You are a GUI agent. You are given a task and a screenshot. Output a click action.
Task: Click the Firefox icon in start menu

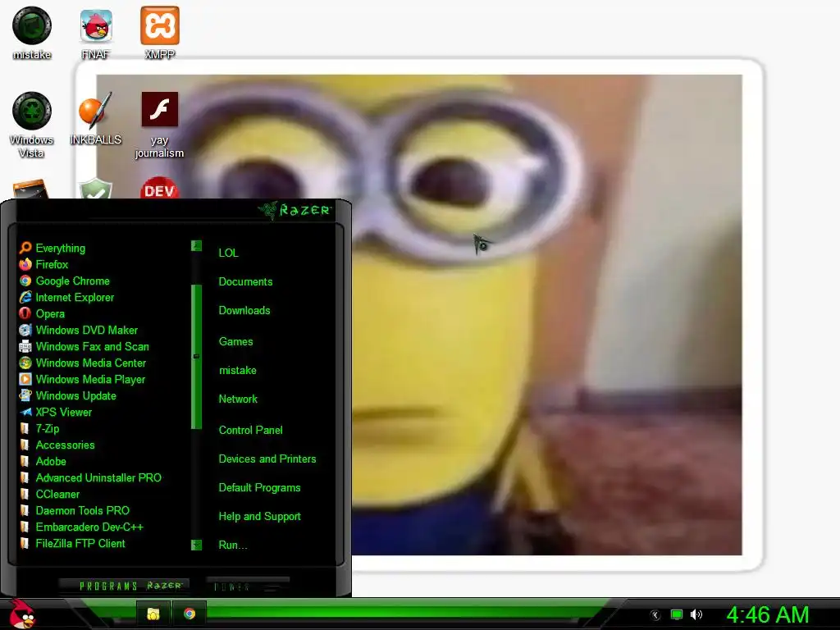pos(25,264)
